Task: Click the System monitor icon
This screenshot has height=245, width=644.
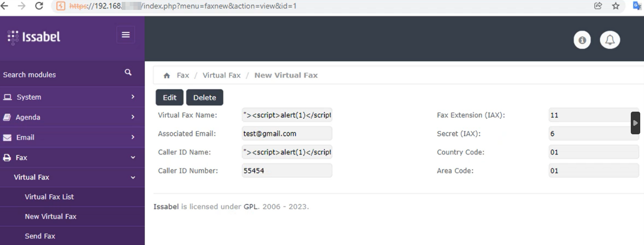Action: 8,97
